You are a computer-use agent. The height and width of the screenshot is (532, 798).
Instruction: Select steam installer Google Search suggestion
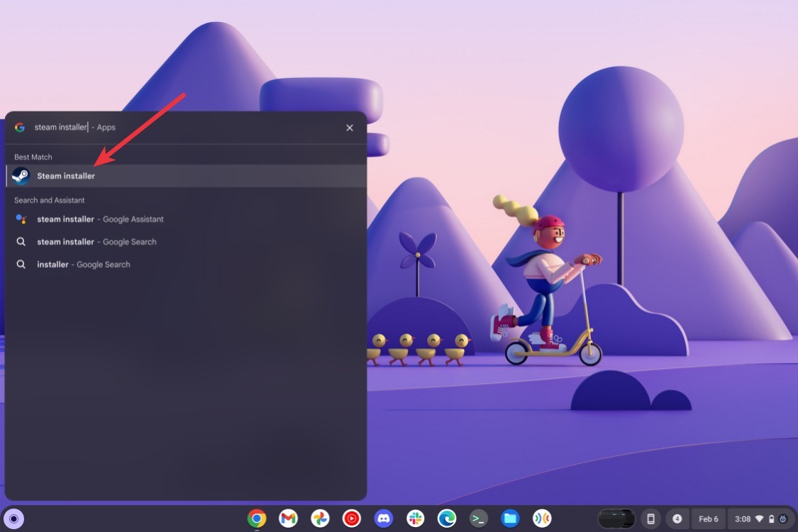(186, 242)
